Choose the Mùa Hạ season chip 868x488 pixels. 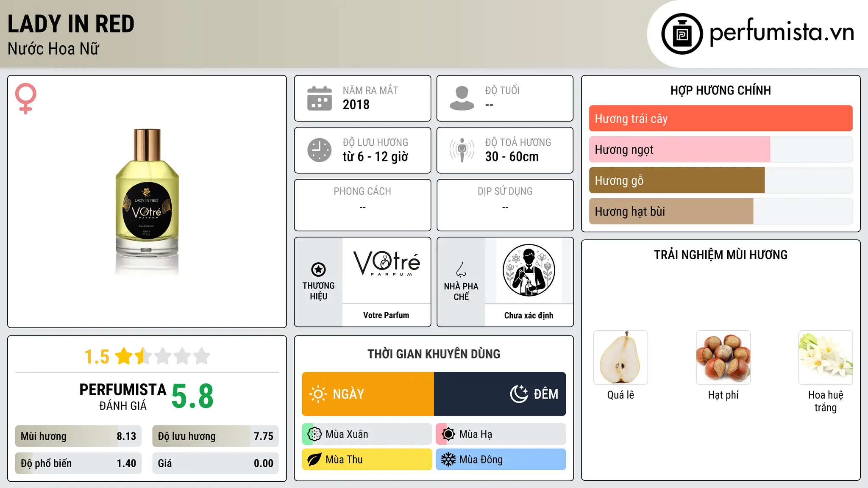point(501,434)
